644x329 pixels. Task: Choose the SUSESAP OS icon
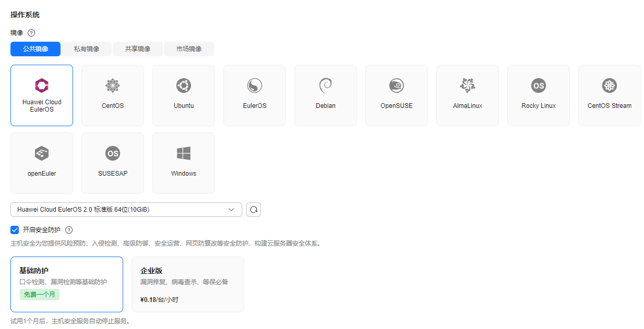(x=113, y=153)
